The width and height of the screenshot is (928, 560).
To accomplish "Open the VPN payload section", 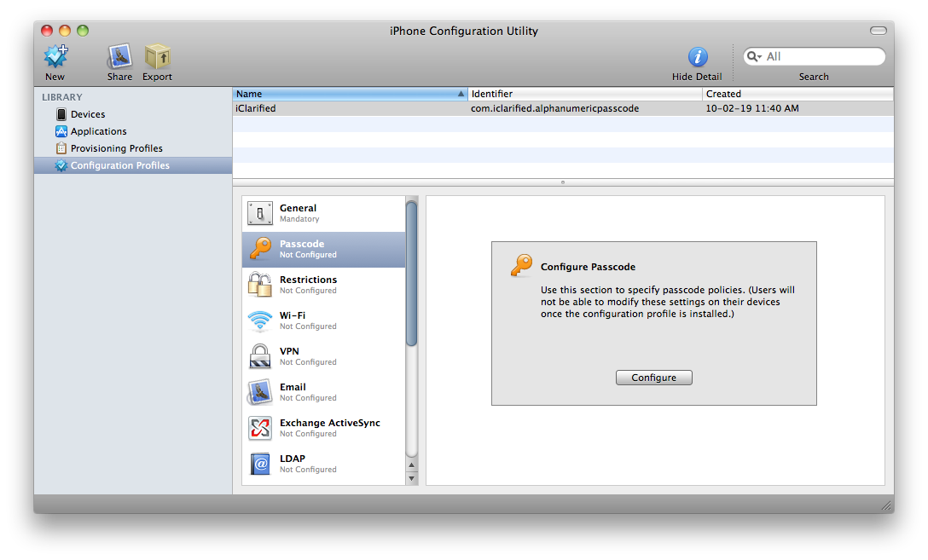I will click(324, 356).
